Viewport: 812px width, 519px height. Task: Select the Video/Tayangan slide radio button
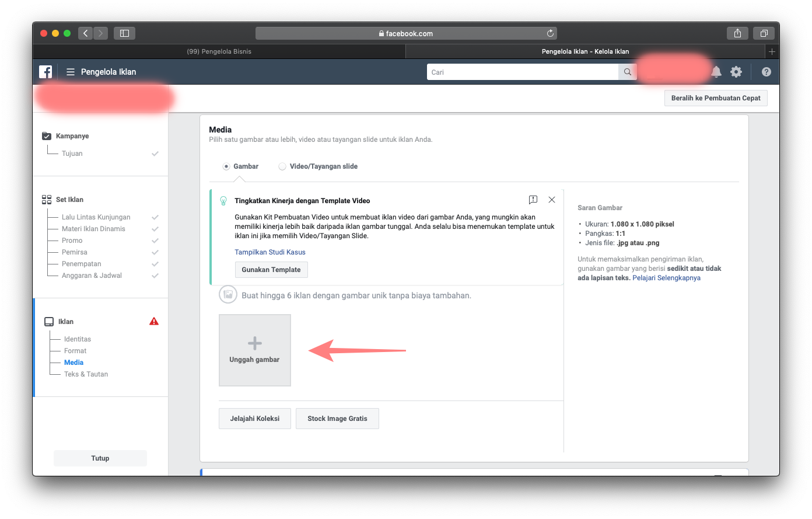(282, 166)
